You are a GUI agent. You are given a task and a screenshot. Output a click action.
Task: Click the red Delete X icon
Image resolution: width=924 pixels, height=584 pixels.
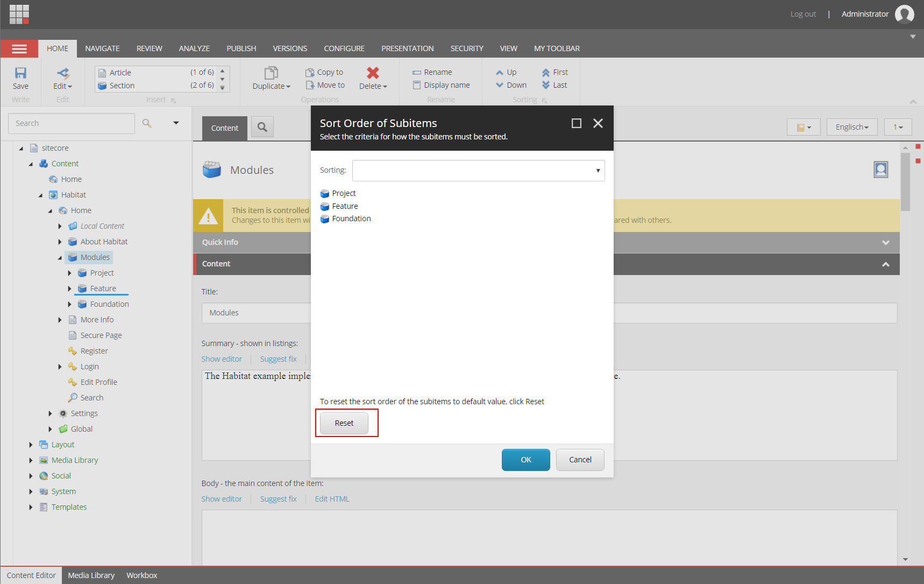point(373,73)
